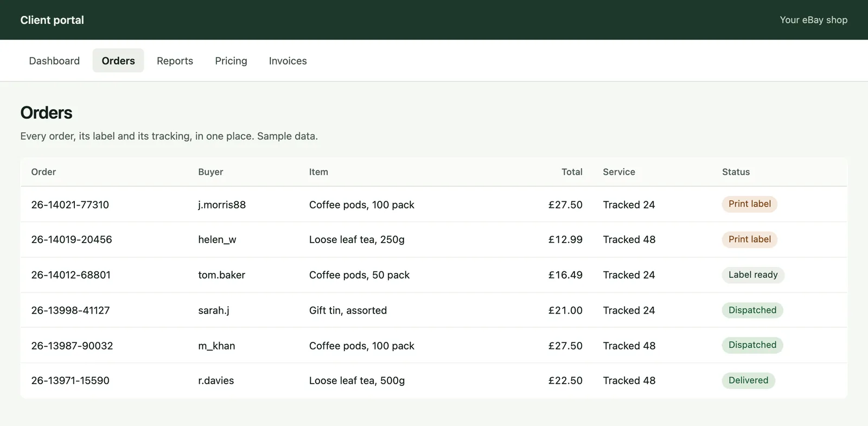Click the Order column header
868x426 pixels.
[43, 172]
